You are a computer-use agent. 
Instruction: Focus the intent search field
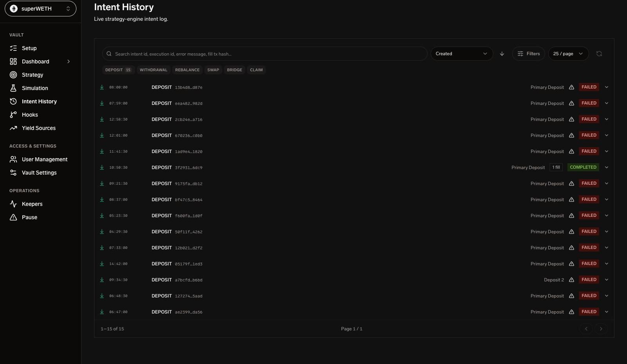[265, 54]
